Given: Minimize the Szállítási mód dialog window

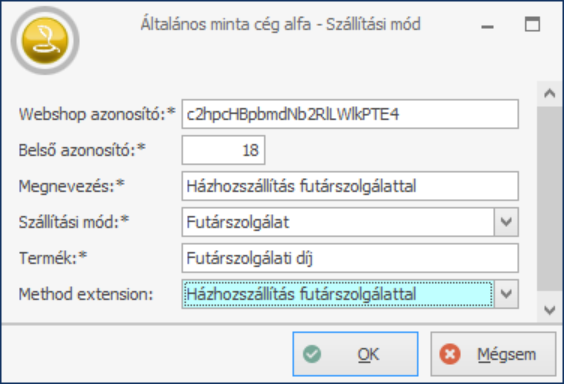Looking at the screenshot, I should 487,26.
